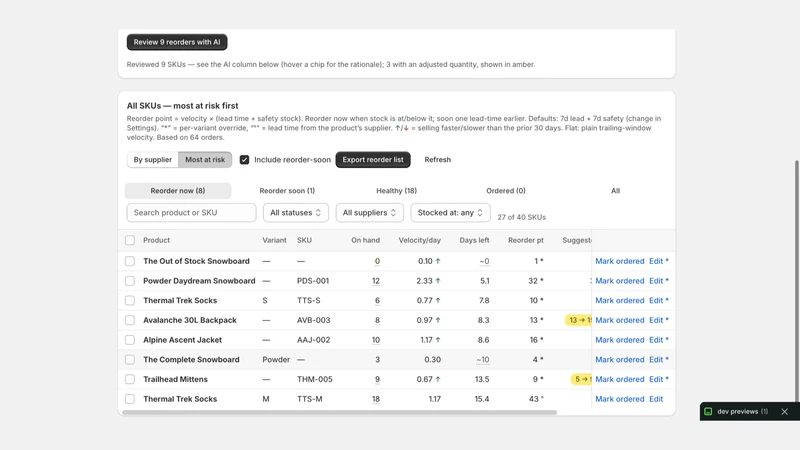Image resolution: width=800 pixels, height=450 pixels.
Task: Click amber AI chip for Trailhead Mittens
Action: click(x=582, y=380)
